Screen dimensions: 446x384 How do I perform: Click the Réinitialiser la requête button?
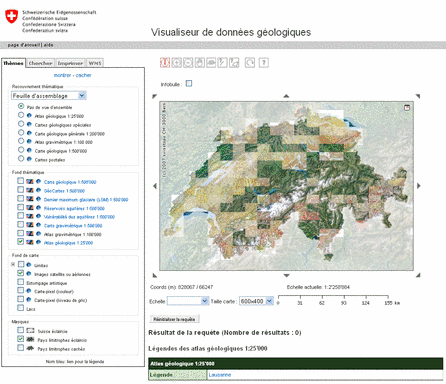click(x=174, y=319)
